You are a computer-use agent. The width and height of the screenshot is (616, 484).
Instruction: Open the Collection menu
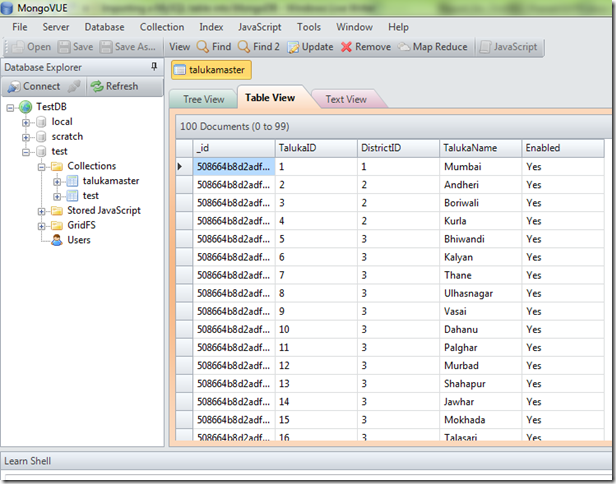pyautogui.click(x=161, y=27)
